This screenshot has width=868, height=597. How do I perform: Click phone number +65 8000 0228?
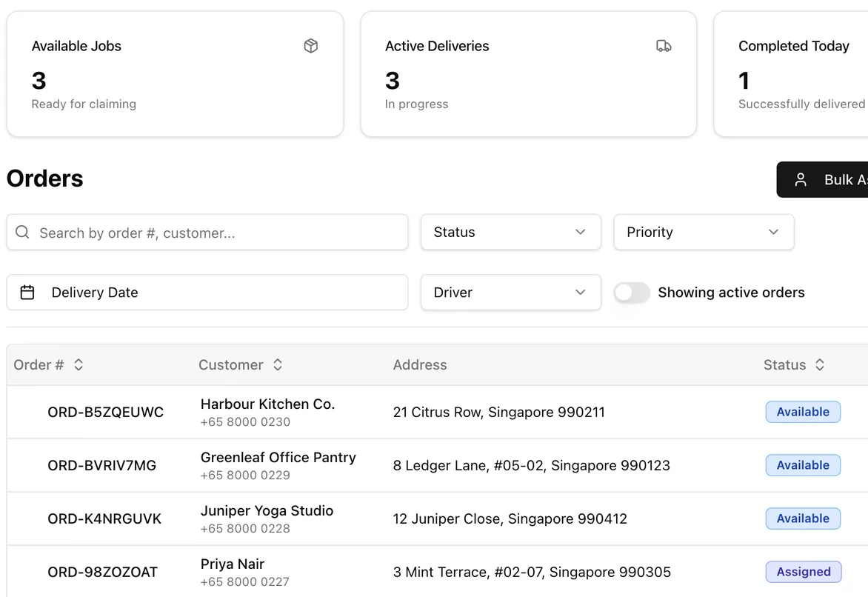point(245,528)
